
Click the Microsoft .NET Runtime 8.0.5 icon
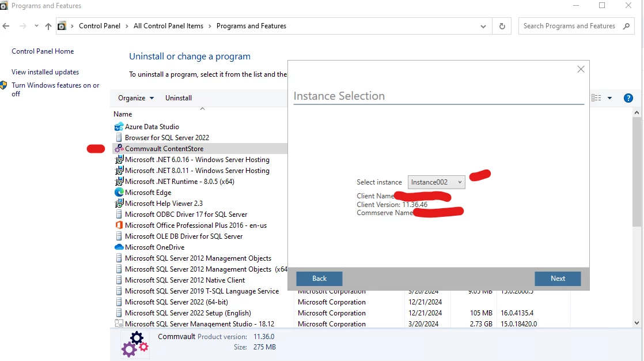point(119,181)
